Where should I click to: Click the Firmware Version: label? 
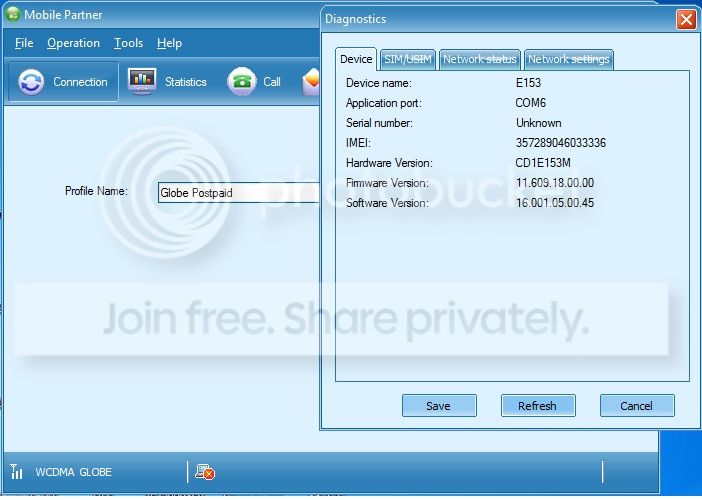(x=387, y=183)
